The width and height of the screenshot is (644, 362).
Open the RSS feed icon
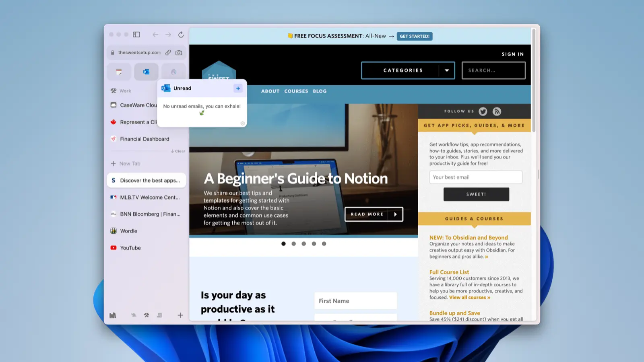point(497,111)
